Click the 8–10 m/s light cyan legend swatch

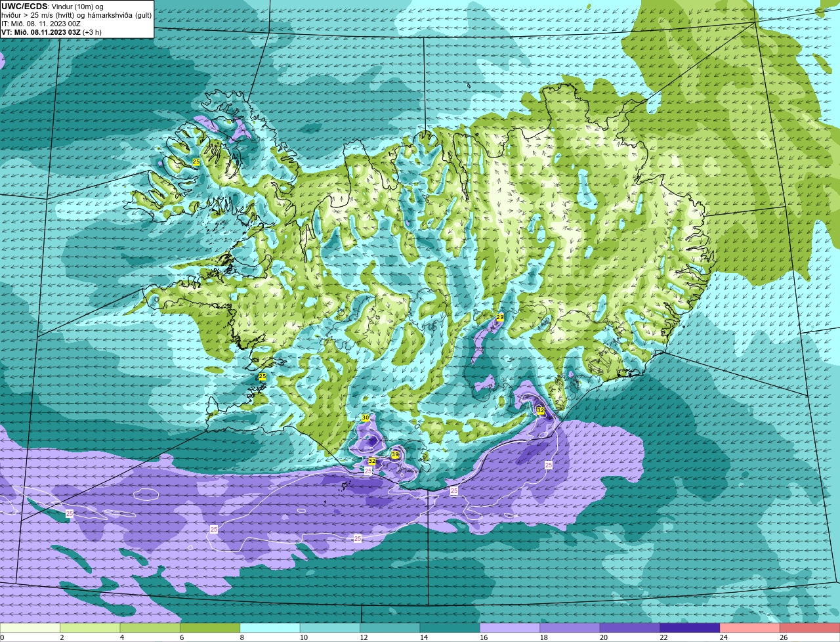pos(270,628)
